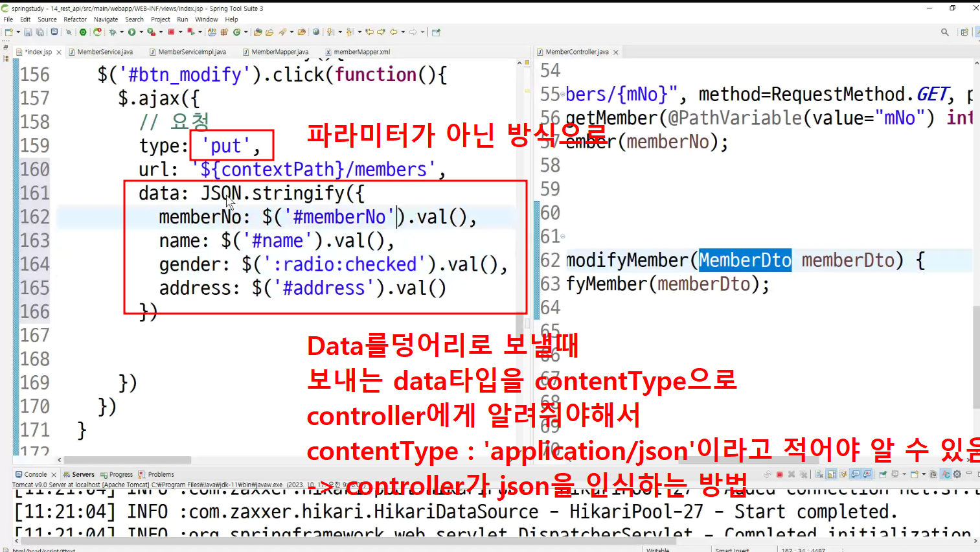The height and width of the screenshot is (552, 980).
Task: Click MemberController editor vertical scrollbar
Action: [x=977, y=356]
